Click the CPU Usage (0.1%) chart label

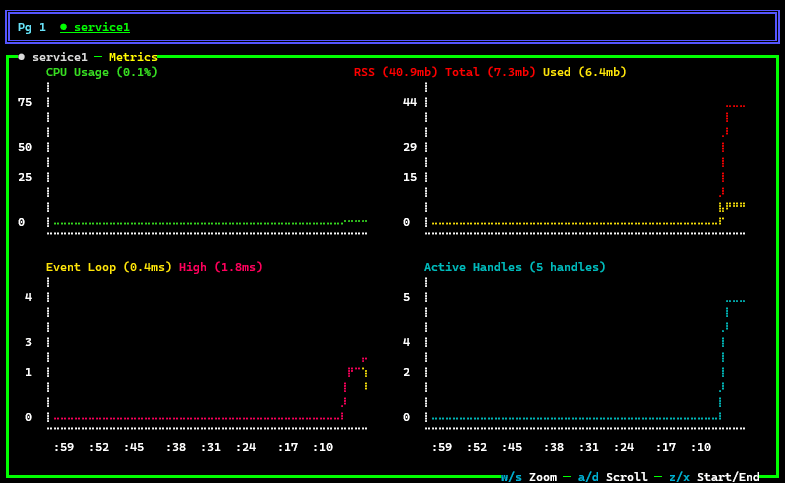[x=102, y=72]
